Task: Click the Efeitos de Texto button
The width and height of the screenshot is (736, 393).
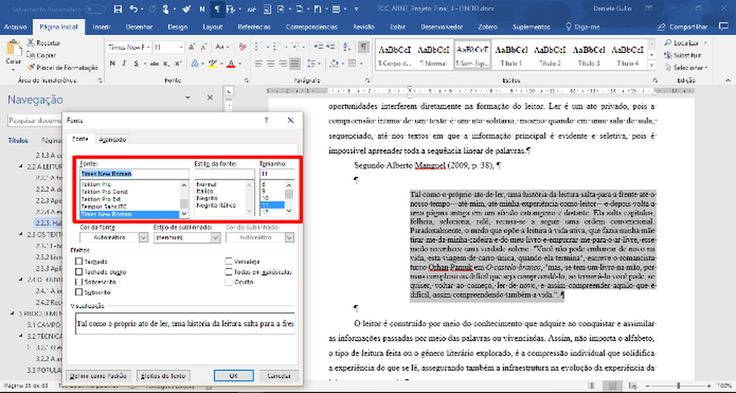Action: point(163,376)
